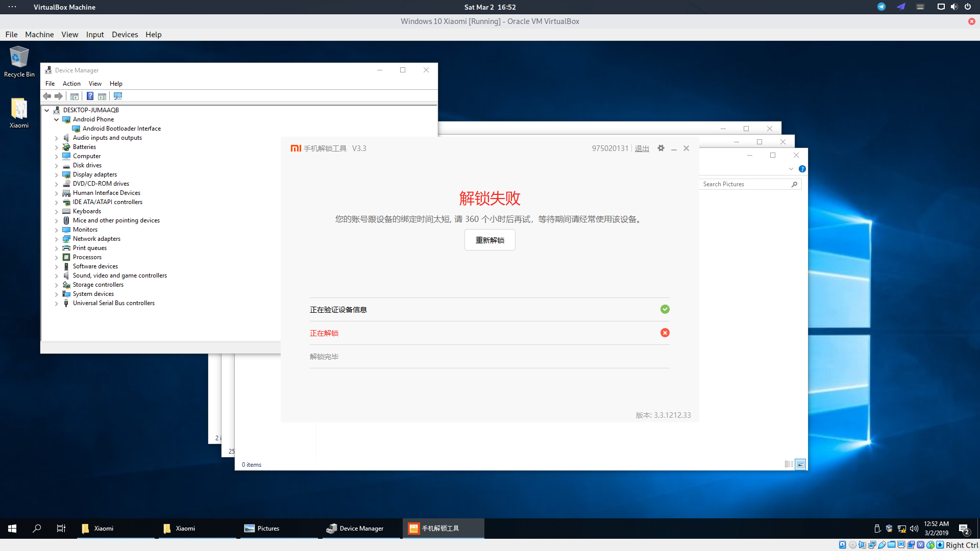Click Back arrow in Device Manager toolbar

tap(47, 96)
